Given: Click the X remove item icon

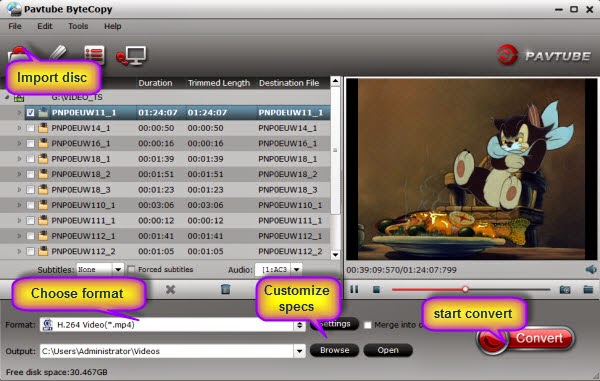Looking at the screenshot, I should [x=170, y=290].
